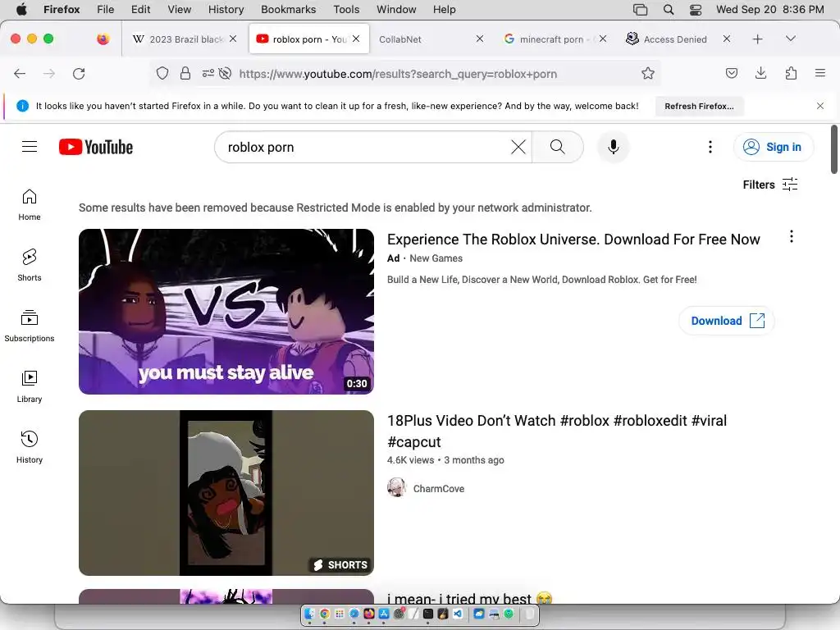Image resolution: width=840 pixels, height=630 pixels.
Task: Open a new browser tab
Action: (x=757, y=39)
